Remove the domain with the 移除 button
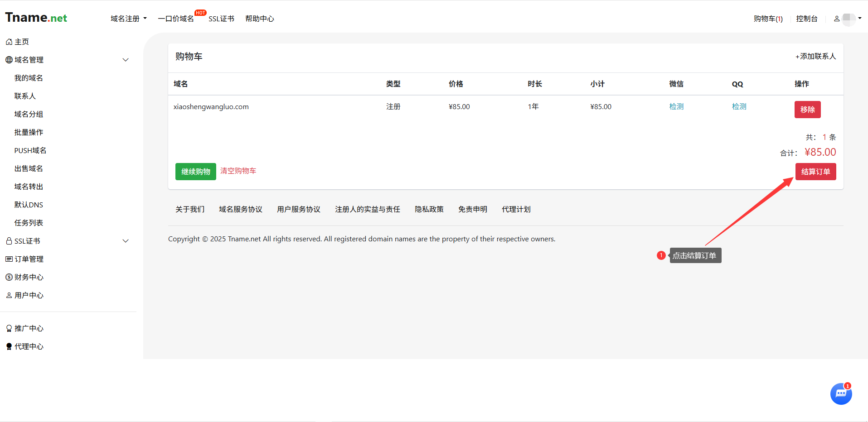Screen dimensions: 868x422 point(807,110)
